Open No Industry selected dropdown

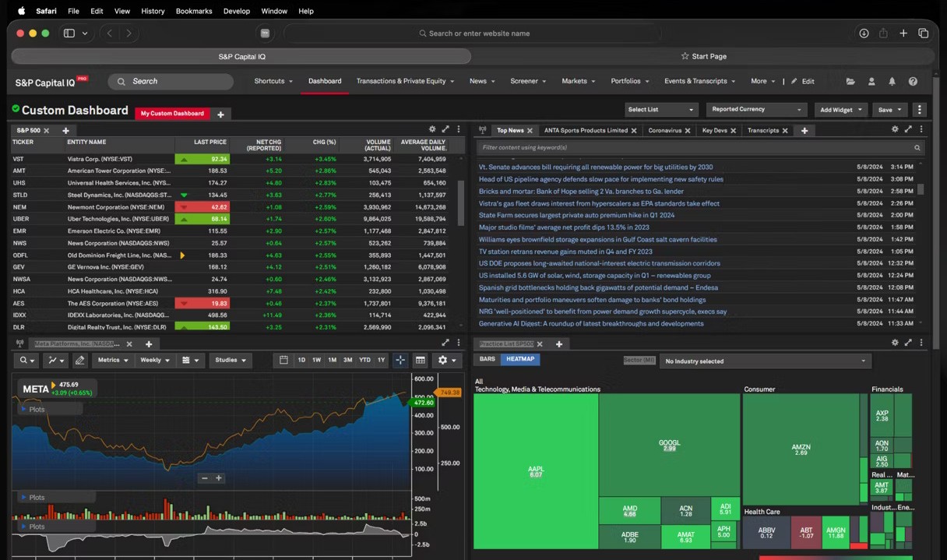[x=765, y=361]
